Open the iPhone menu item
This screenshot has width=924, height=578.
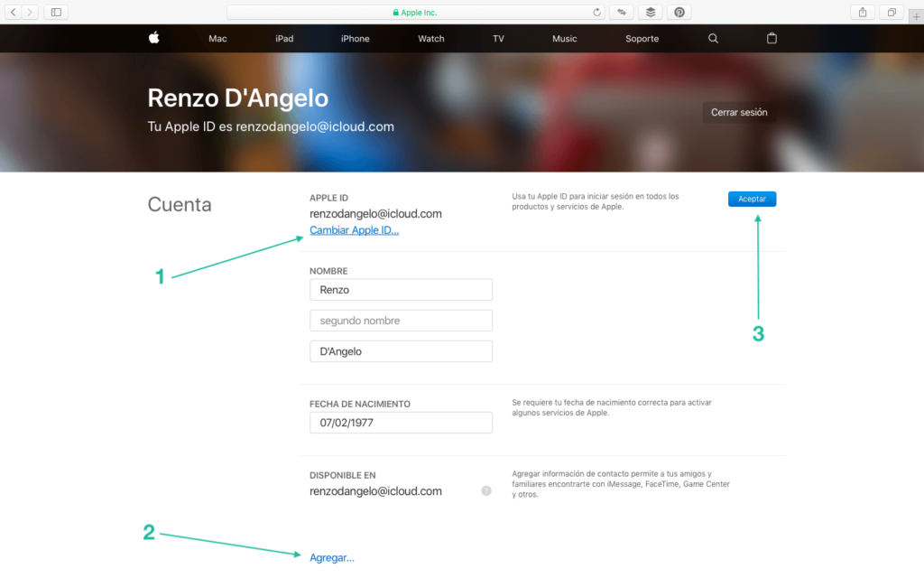(355, 38)
